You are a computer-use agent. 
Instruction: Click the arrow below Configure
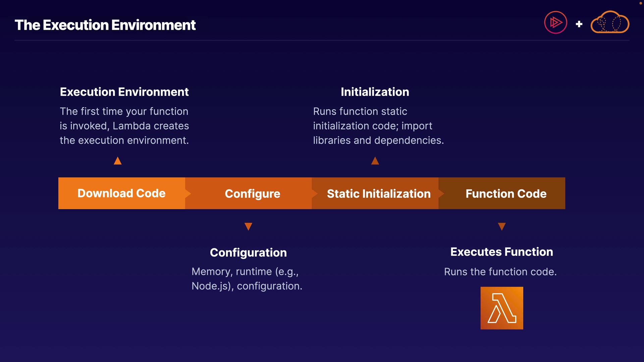(x=248, y=227)
